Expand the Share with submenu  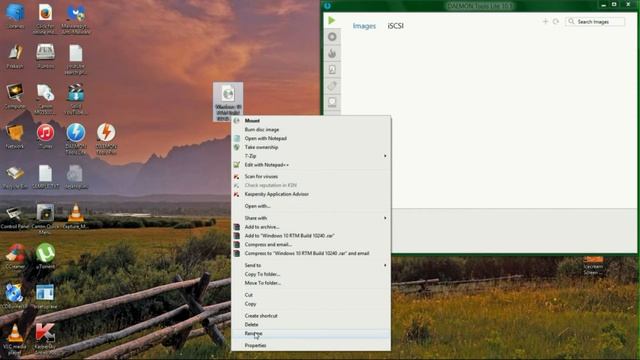pyautogui.click(x=311, y=218)
